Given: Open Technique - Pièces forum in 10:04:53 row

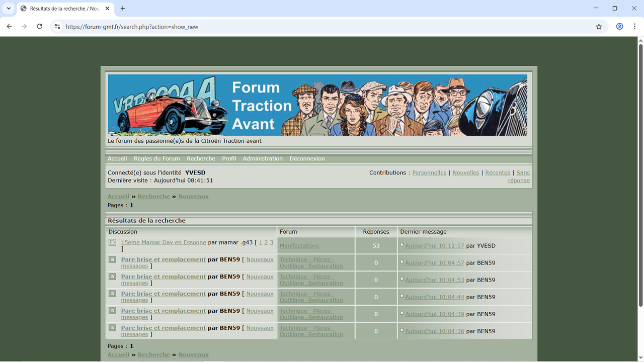Looking at the screenshot, I should click(311, 280).
